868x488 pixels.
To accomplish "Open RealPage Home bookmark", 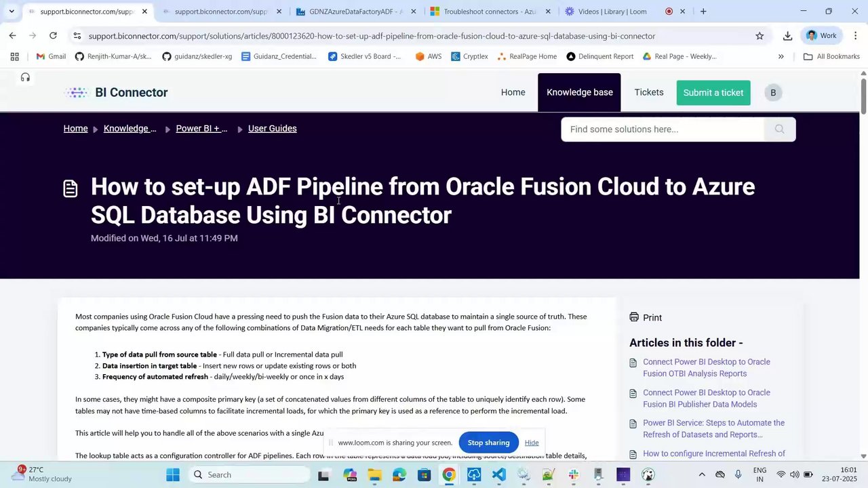I will (x=527, y=56).
